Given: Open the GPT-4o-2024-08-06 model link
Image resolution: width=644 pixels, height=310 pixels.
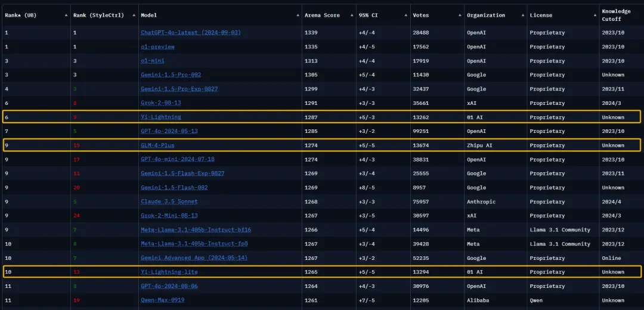Looking at the screenshot, I should point(169,286).
